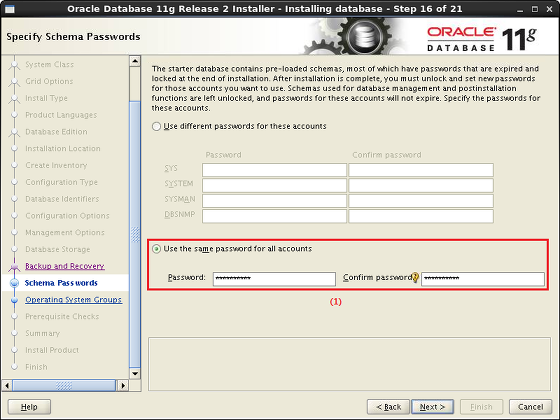Viewport: 560px width, 420px height.
Task: Click the 'Specify Schema Passwords' heading
Action: [x=73, y=37]
